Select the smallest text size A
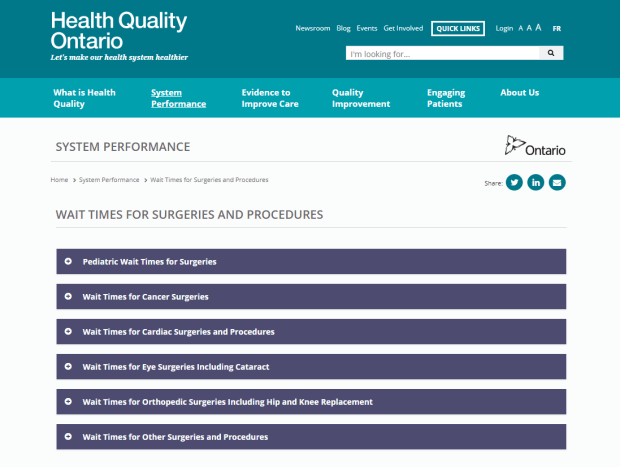The image size is (620, 467). 520,29
